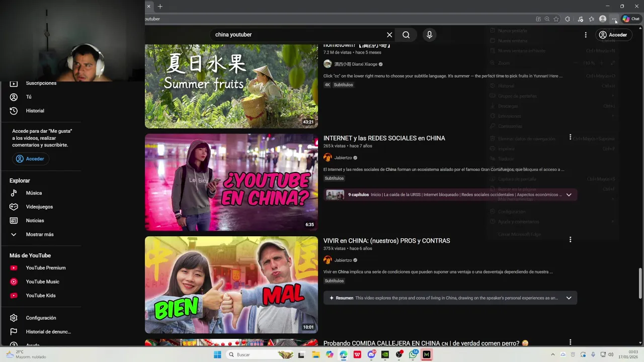Open WhatsApp from the taskbar

coord(413,354)
